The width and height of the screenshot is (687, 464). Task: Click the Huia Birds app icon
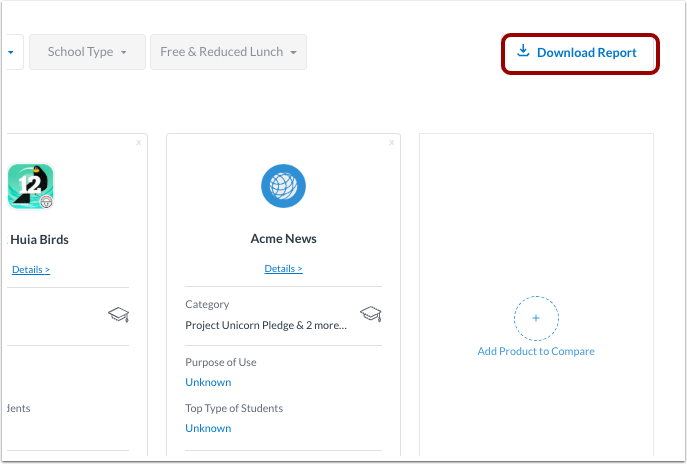31,186
